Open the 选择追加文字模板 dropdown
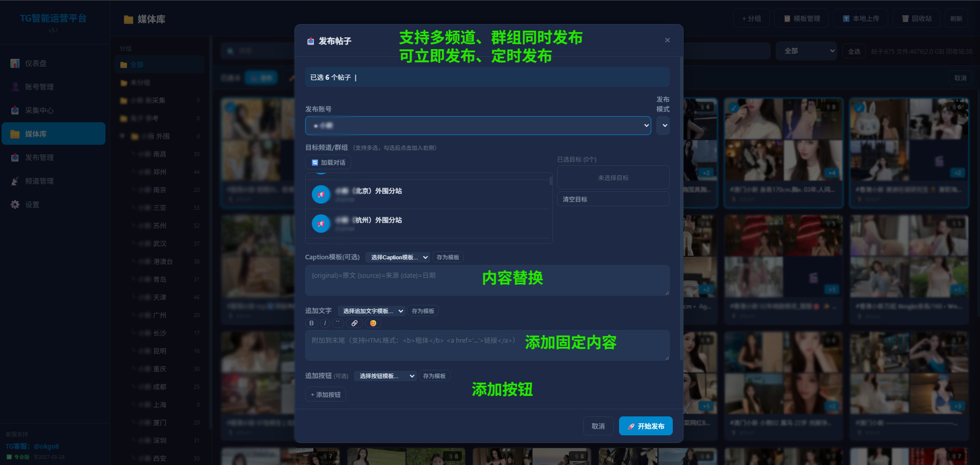 point(372,311)
